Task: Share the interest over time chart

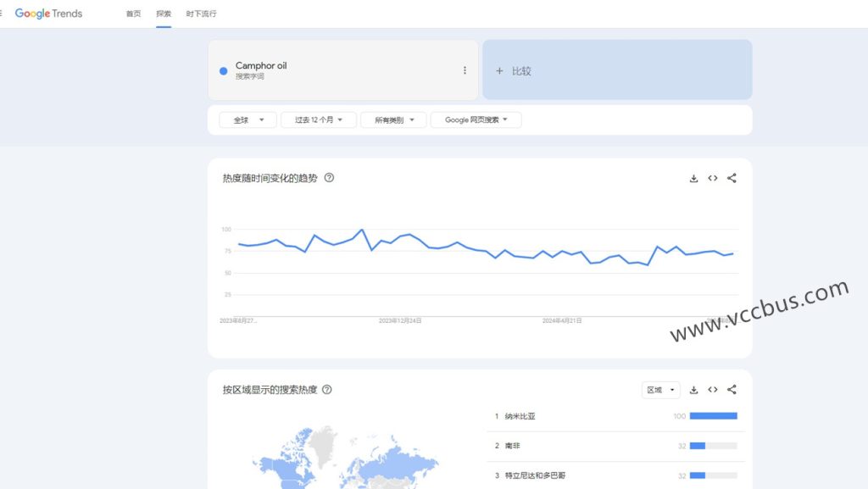Action: pyautogui.click(x=732, y=178)
